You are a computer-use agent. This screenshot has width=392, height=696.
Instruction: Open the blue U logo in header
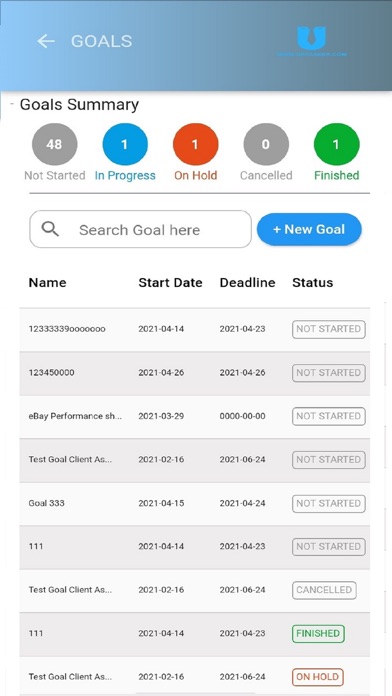point(311,41)
